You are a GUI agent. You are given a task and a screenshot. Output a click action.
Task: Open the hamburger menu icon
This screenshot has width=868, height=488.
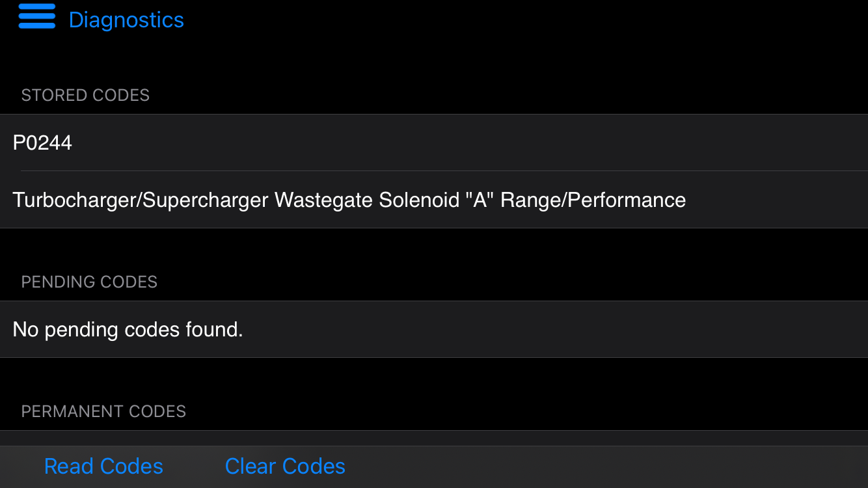37,16
